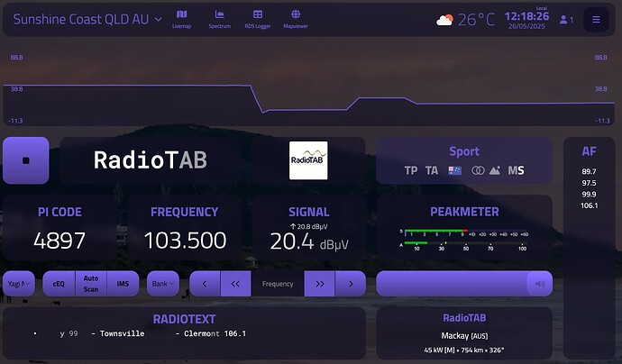
Task: Click the RadioTAB PS name display
Action: tap(151, 160)
